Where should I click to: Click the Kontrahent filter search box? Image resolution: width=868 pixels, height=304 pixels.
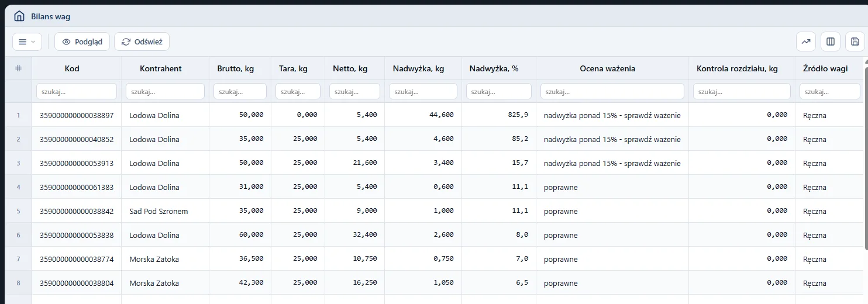click(x=165, y=91)
